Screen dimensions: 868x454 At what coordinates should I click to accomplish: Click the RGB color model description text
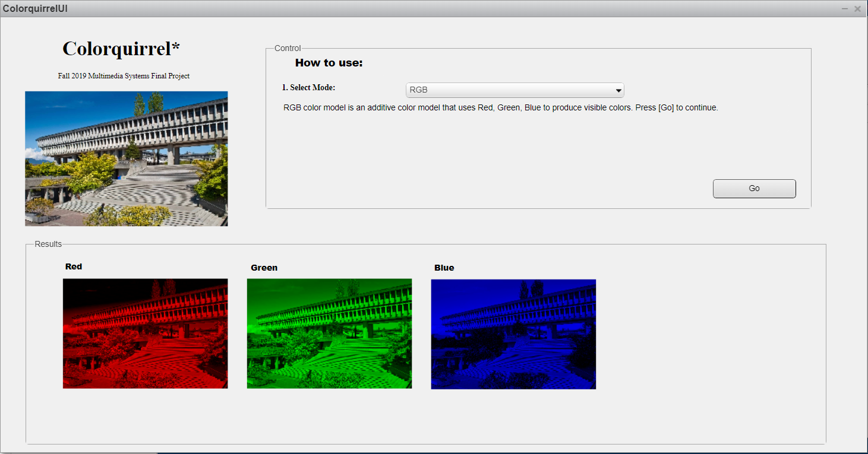[x=501, y=108]
